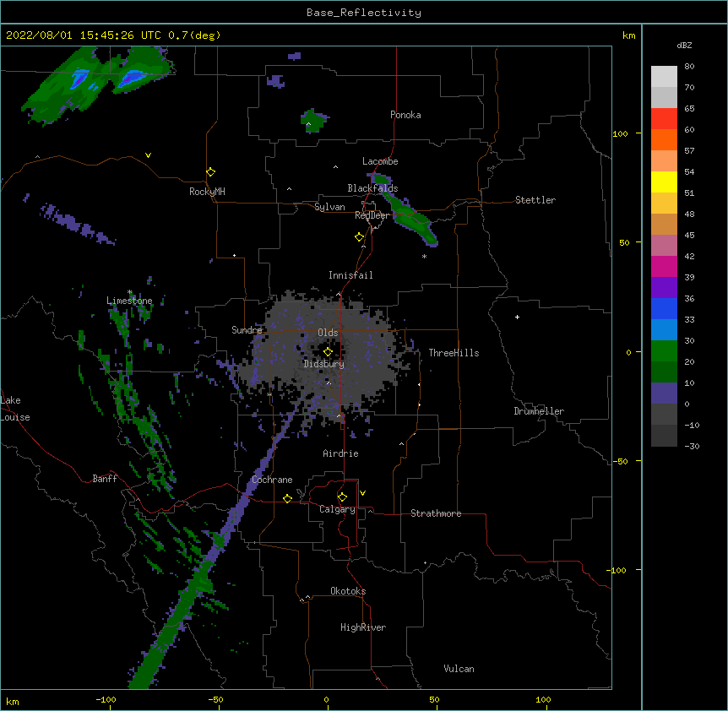This screenshot has height=711, width=728.
Task: Click the Blackfalds city label
Action: [372, 188]
